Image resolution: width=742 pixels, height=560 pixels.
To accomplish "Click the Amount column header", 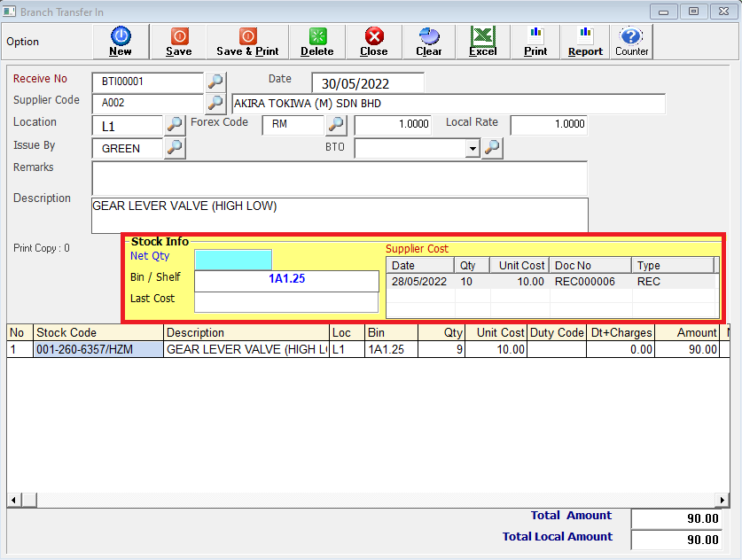I will tap(687, 332).
